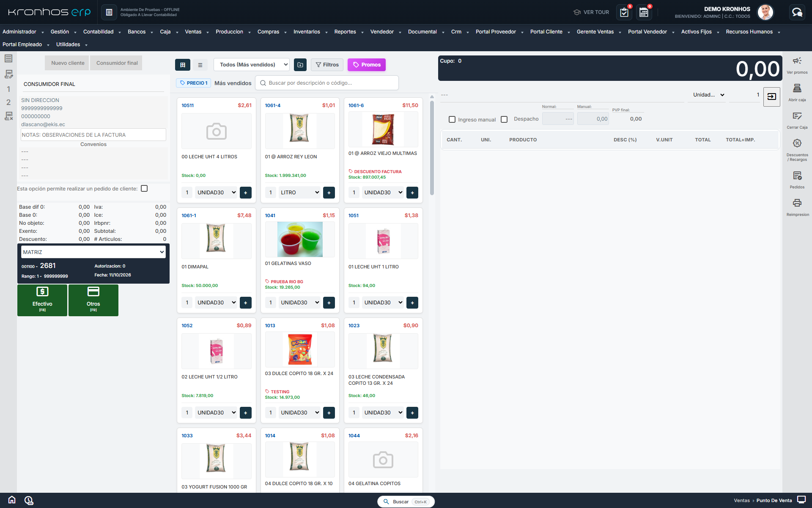Click the Buscar por descripción search field

pyautogui.click(x=327, y=83)
